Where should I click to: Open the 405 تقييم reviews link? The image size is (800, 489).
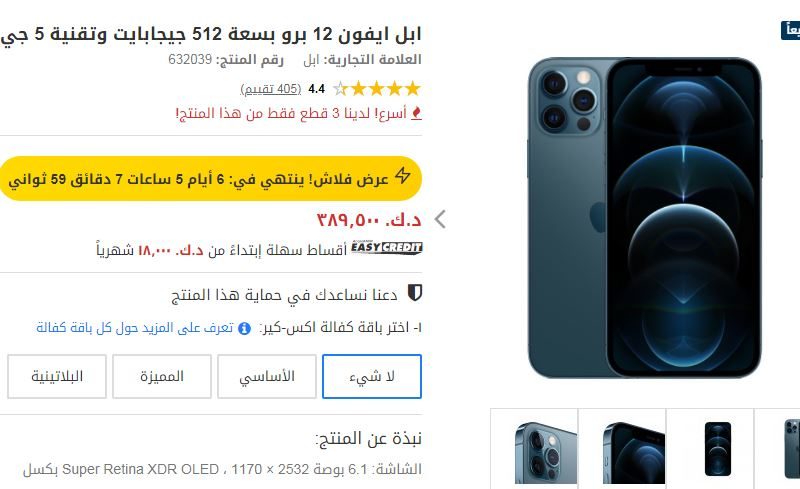270,89
